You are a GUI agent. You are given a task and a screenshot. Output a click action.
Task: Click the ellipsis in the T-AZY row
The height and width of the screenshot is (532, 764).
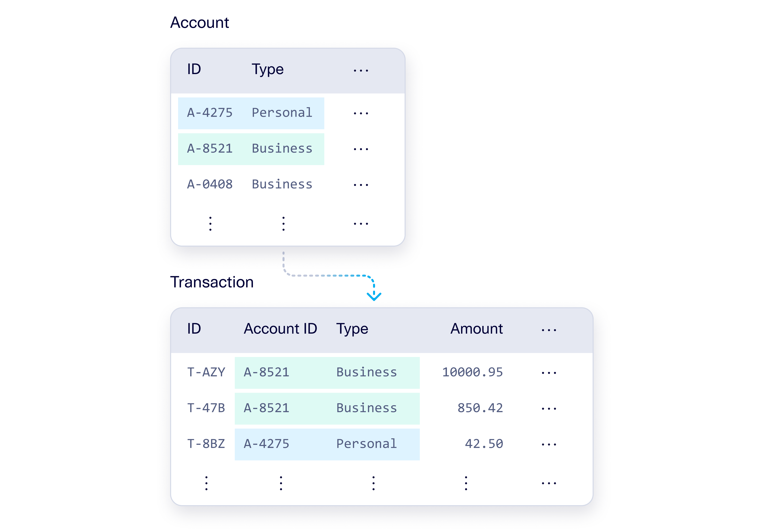tap(548, 372)
